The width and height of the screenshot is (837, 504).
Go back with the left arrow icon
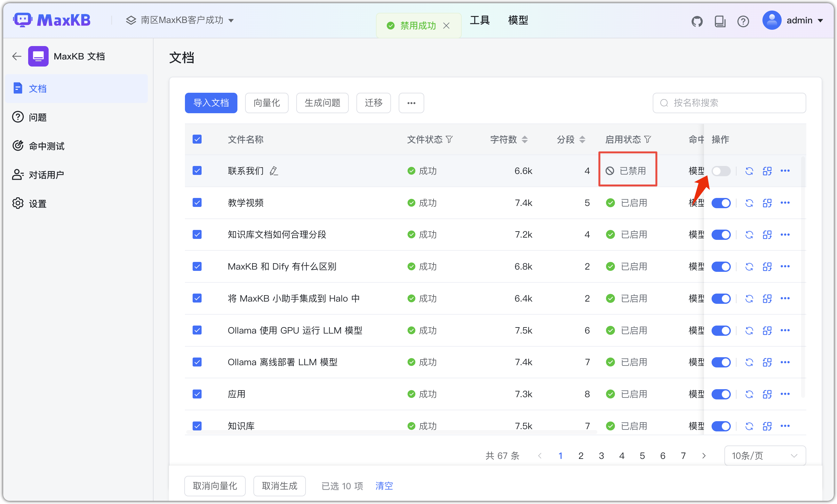(x=17, y=56)
